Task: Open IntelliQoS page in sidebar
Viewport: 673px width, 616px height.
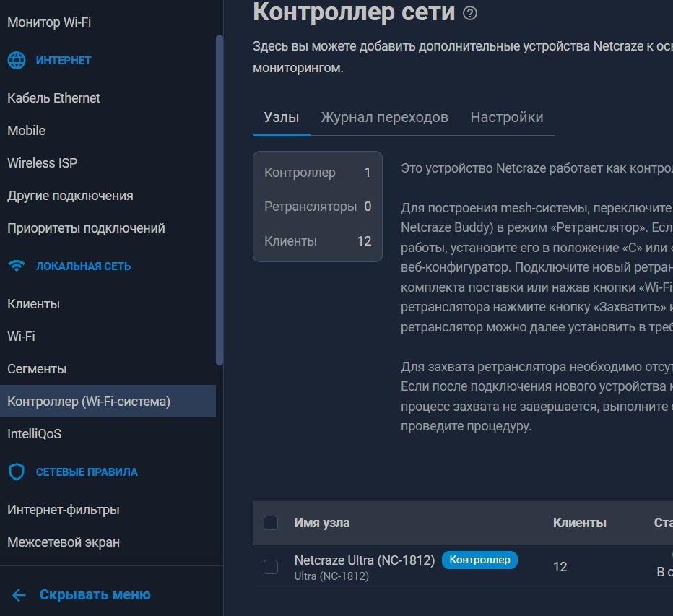Action: [x=35, y=434]
